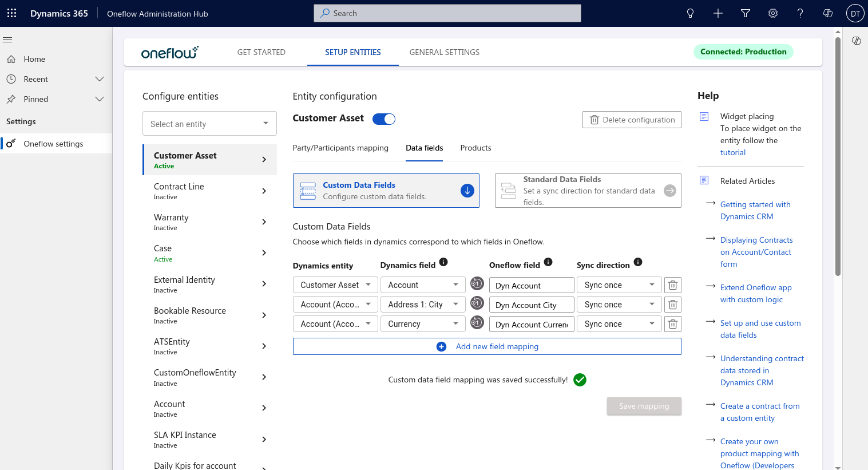Screen dimensions: 868x470
Task: Open the side pane Copilot icon below header
Action: [x=857, y=41]
